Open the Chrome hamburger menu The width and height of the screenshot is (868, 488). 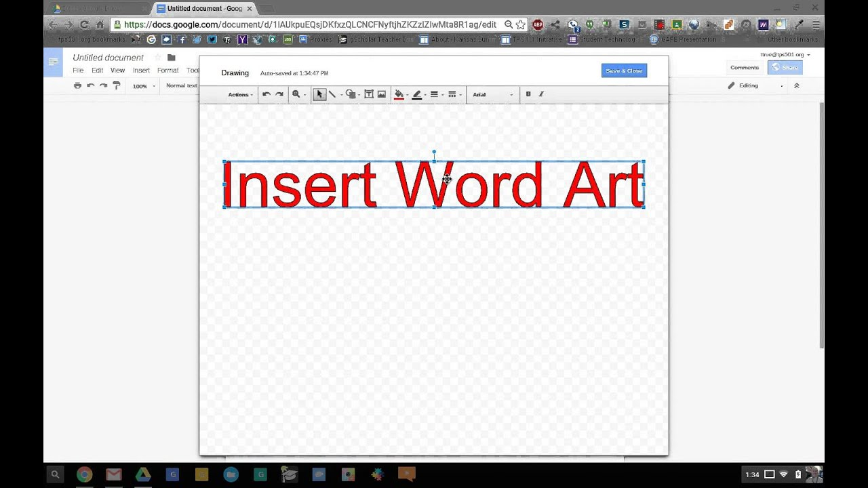(x=816, y=24)
